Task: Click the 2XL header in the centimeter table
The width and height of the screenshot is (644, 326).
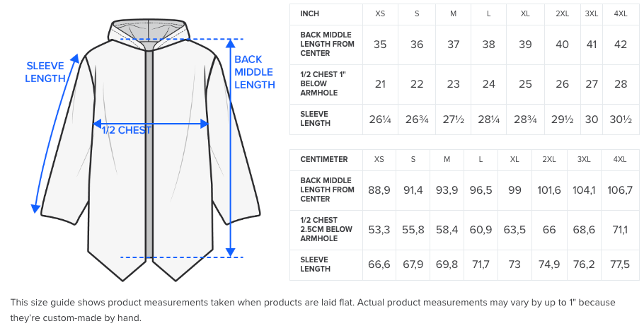Action: pyautogui.click(x=549, y=159)
